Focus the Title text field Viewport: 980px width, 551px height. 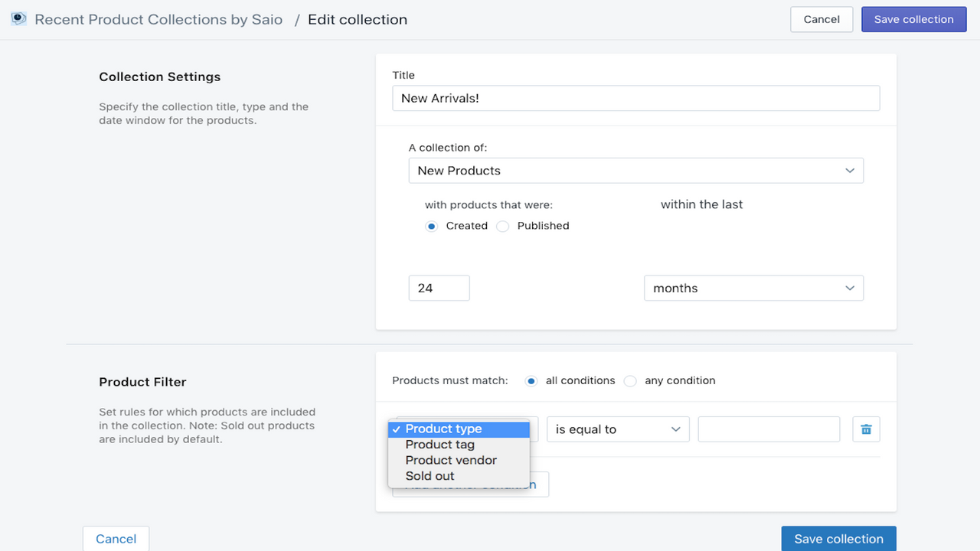click(635, 98)
